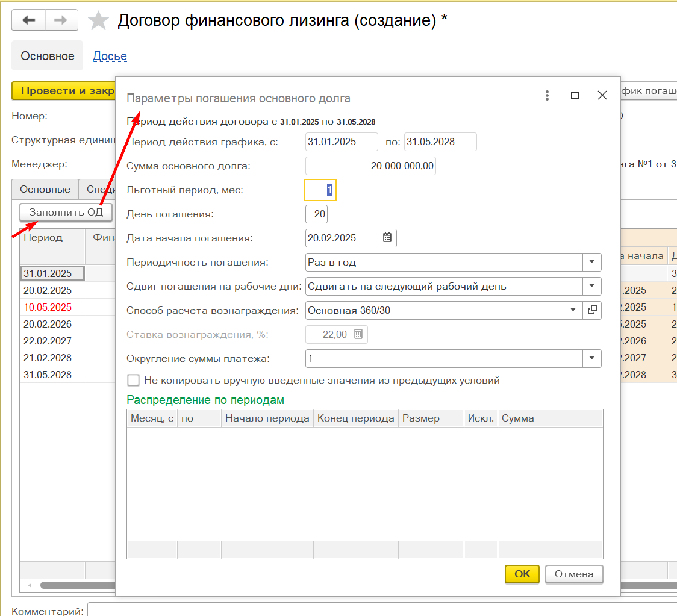Click the horizontal scrollbar under the period table

pos(78,585)
